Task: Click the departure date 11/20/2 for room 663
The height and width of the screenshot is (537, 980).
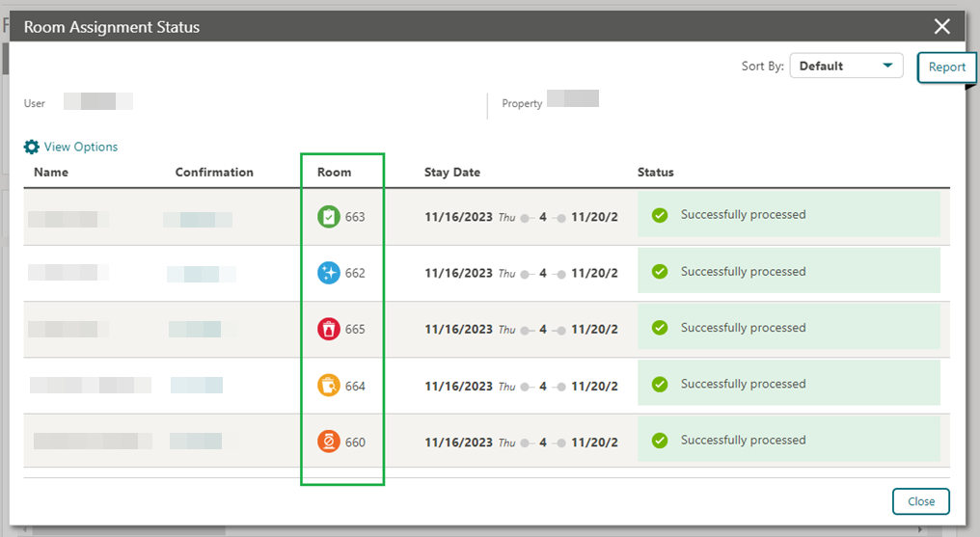Action: point(594,217)
